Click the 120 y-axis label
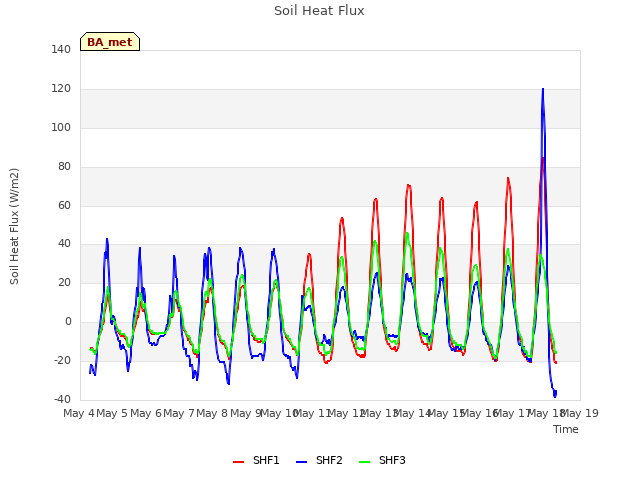 click(61, 89)
